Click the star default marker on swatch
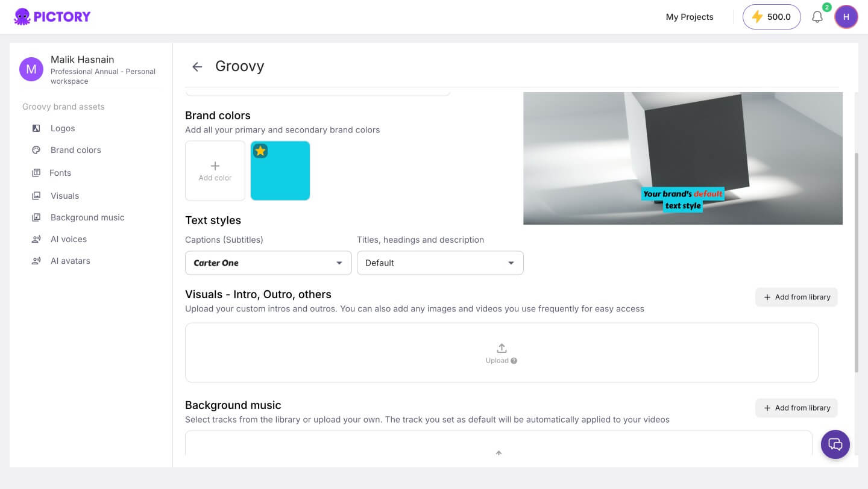Viewport: 868px width, 489px height. tap(260, 151)
